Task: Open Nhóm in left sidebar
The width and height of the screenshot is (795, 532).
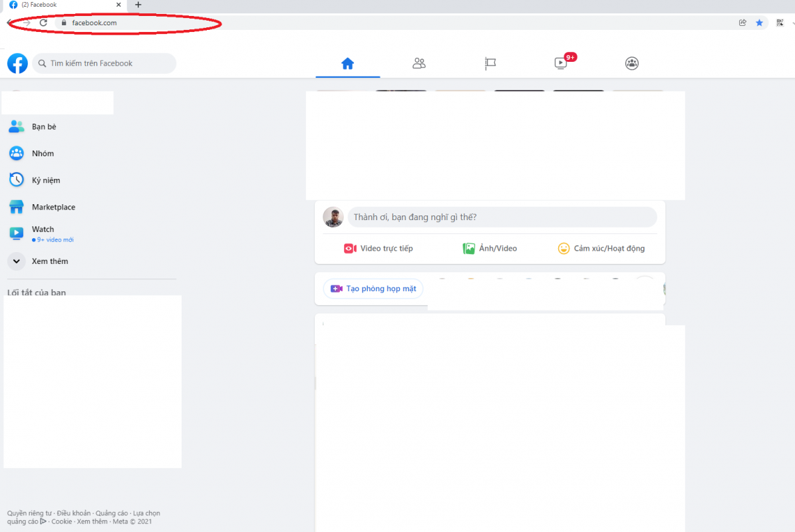Action: [43, 154]
